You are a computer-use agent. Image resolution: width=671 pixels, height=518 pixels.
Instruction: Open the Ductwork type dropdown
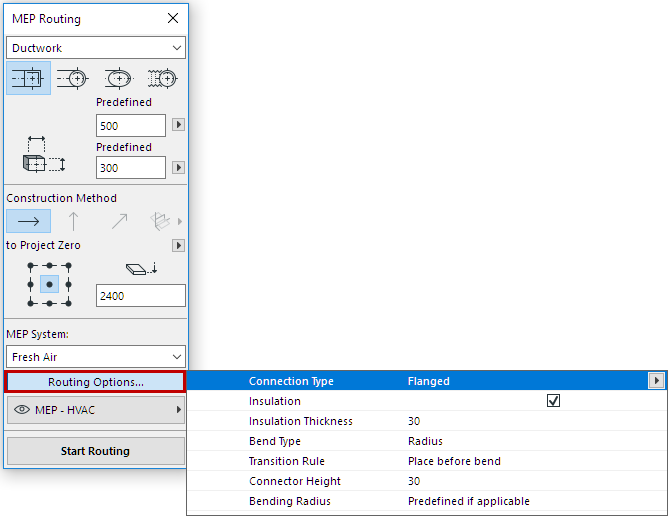[x=96, y=48]
